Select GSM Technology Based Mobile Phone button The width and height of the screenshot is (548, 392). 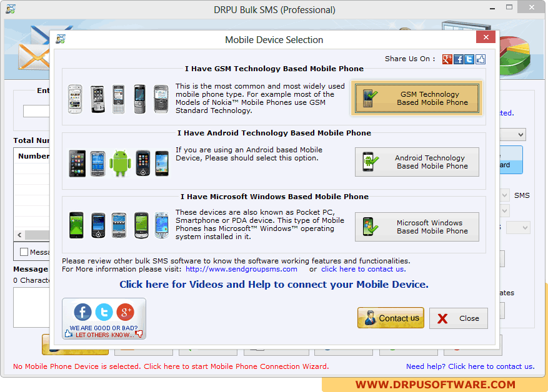pos(417,98)
